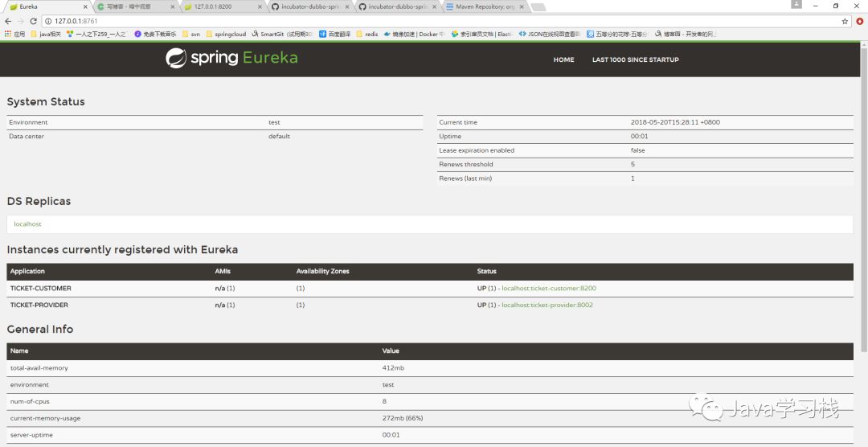Open the '免费下载音乐' bookmark
The width and height of the screenshot is (868, 447).
click(156, 34)
